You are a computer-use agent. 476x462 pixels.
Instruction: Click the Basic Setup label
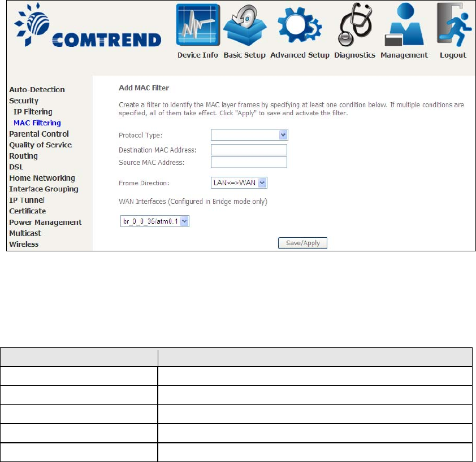tap(244, 55)
